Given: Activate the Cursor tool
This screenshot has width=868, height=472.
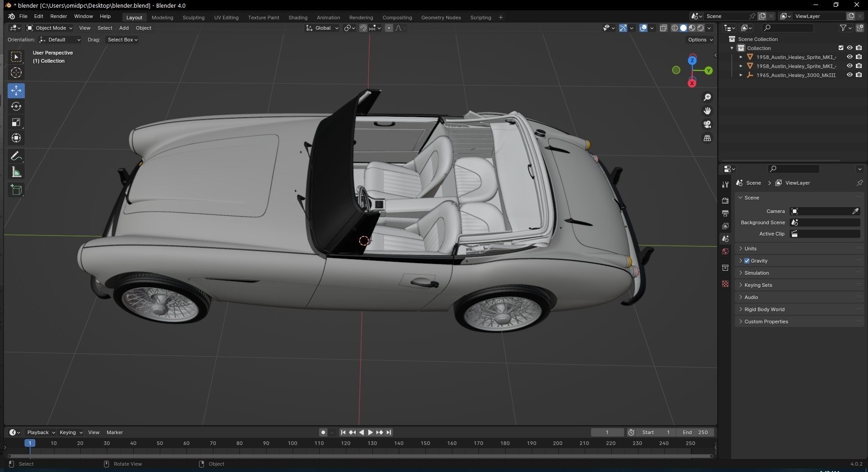Looking at the screenshot, I should 16,73.
